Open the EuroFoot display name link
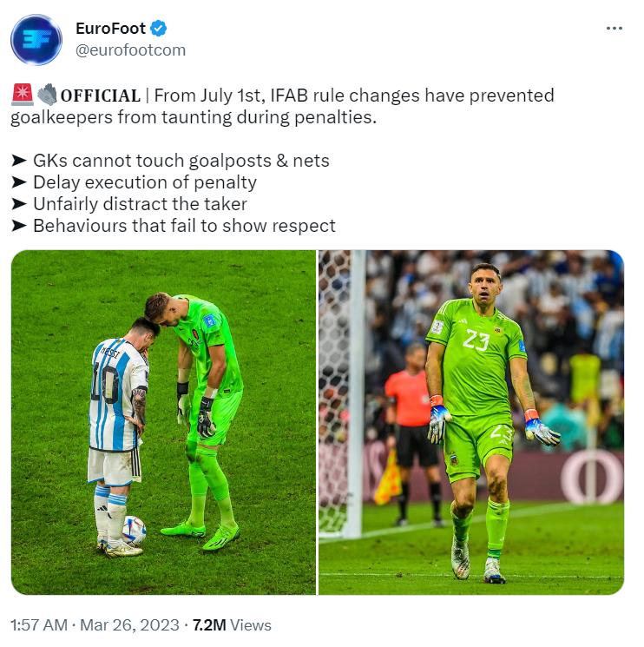 tap(110, 29)
